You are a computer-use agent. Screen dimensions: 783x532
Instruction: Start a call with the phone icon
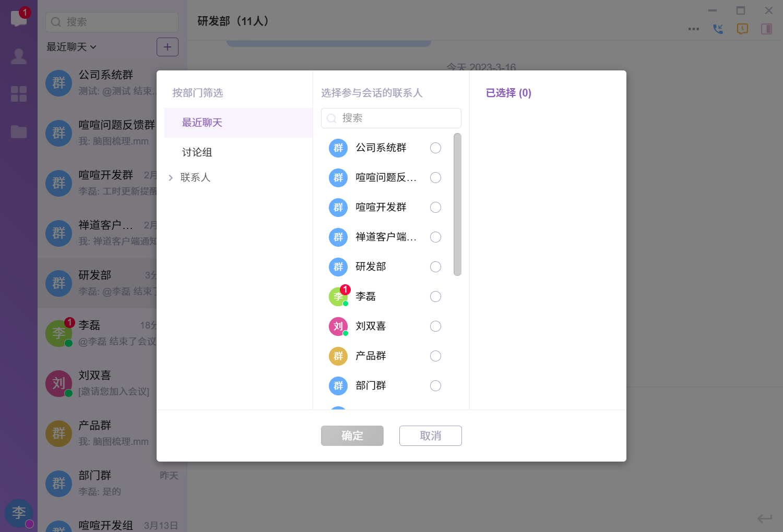pos(718,29)
